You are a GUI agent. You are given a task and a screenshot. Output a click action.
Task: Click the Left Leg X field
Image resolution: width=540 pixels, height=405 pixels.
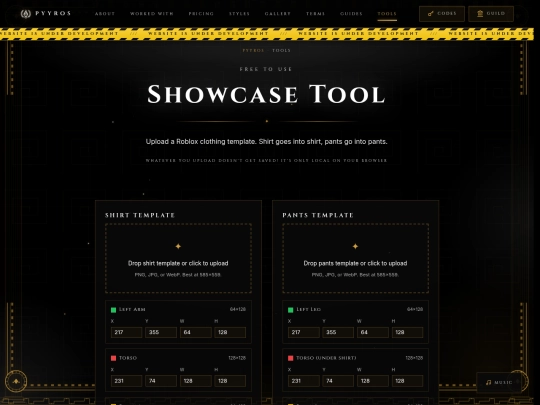303,332
